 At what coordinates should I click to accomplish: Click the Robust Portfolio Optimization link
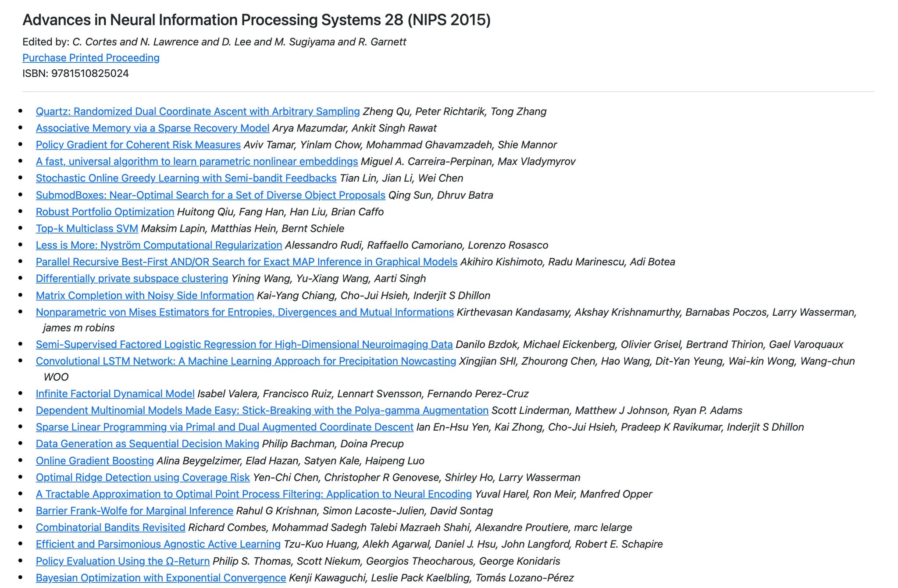click(x=105, y=212)
